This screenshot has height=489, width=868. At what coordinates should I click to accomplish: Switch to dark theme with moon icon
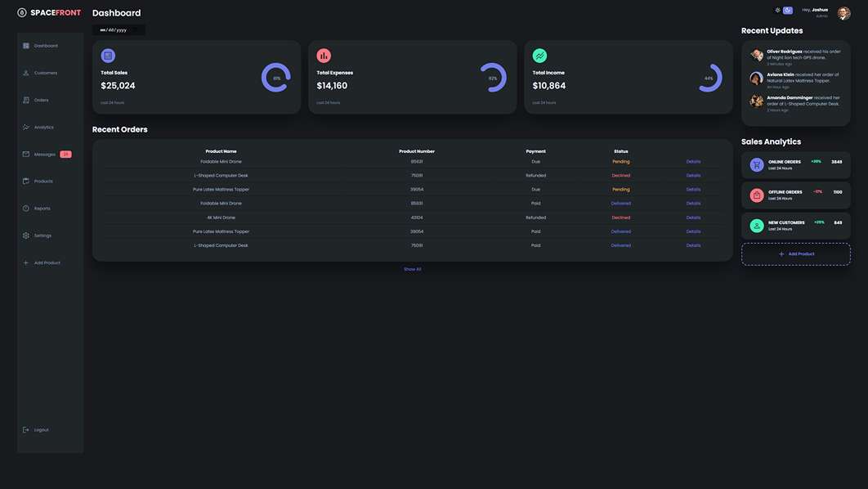[788, 10]
